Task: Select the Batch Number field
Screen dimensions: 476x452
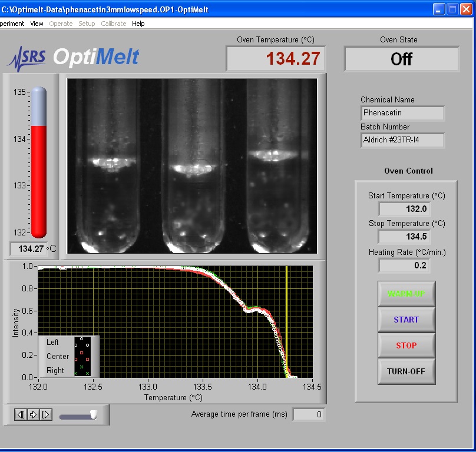Action: (402, 140)
